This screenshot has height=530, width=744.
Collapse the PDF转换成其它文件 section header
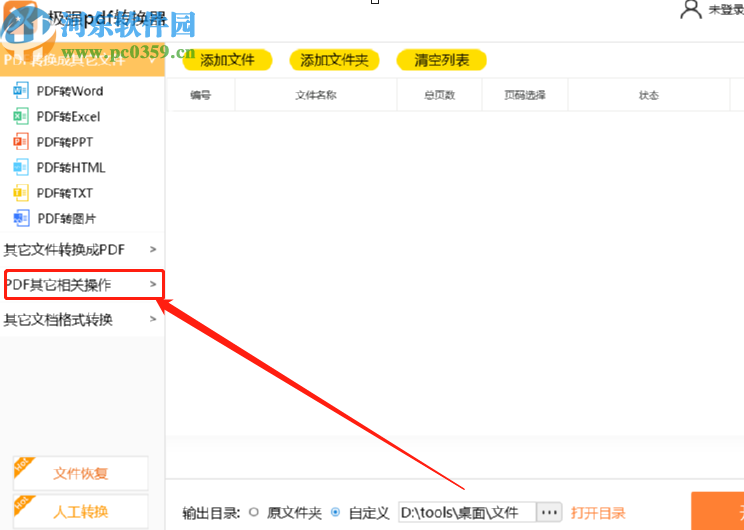pyautogui.click(x=83, y=60)
